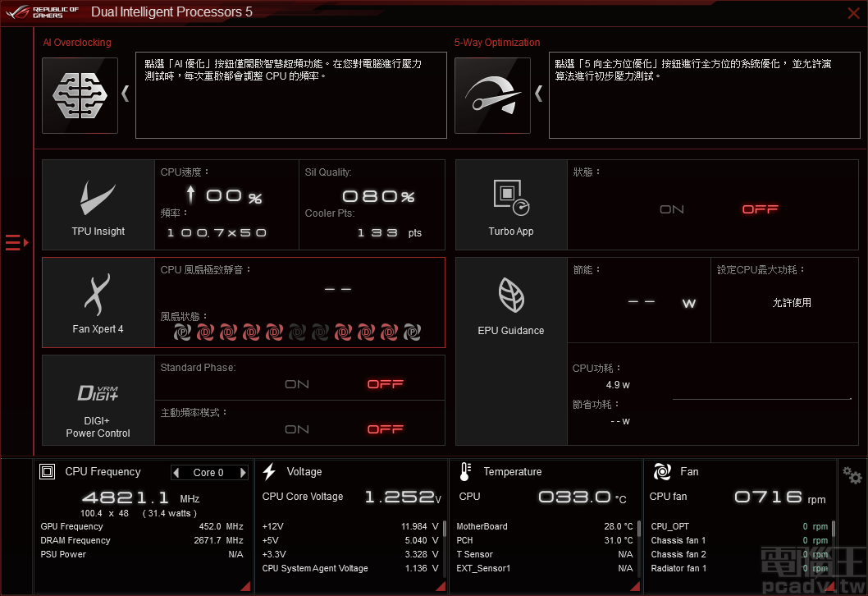The width and height of the screenshot is (868, 596).
Task: Switch 主動頻率模式 to ON
Action: tap(297, 429)
